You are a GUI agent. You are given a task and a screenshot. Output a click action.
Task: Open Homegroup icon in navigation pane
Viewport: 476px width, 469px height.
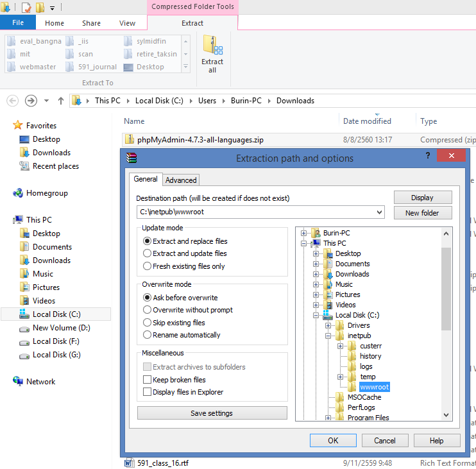coord(17,192)
